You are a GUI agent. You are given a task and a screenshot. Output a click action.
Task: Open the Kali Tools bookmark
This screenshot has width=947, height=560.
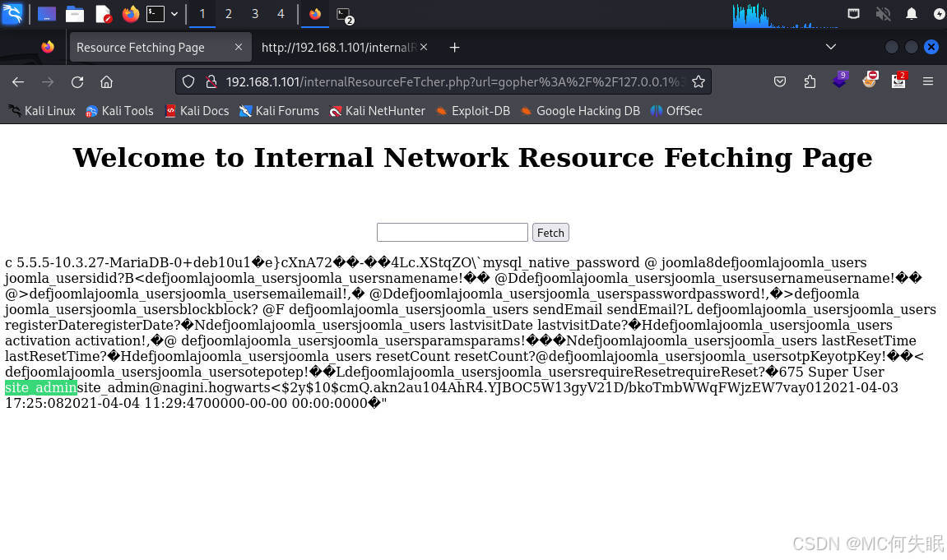pyautogui.click(x=119, y=111)
